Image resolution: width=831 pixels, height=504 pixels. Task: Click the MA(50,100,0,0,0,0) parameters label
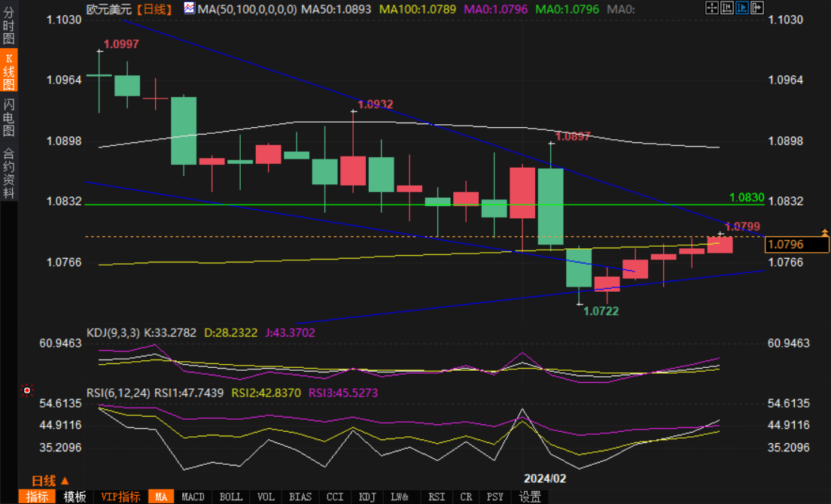point(241,9)
